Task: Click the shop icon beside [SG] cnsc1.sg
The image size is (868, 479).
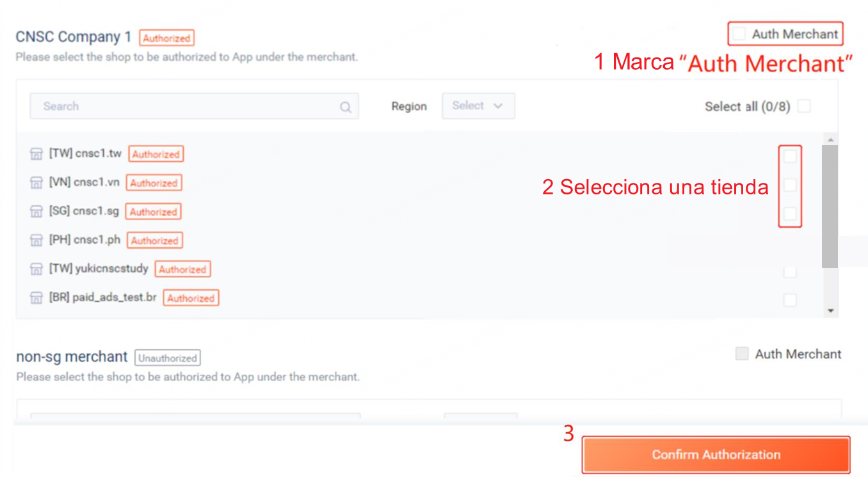Action: [x=36, y=212]
